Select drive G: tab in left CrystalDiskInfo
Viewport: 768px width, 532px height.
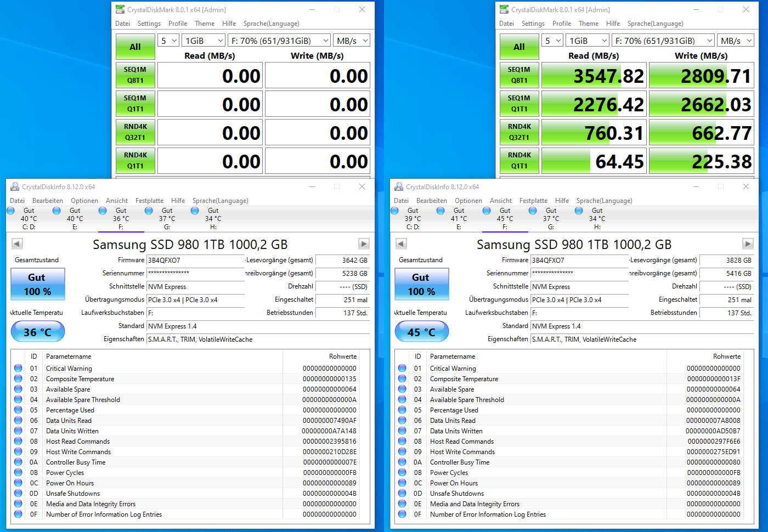(x=167, y=218)
